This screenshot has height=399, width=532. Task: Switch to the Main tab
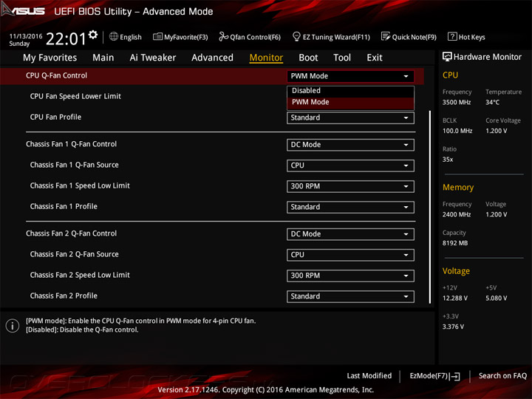(x=103, y=58)
